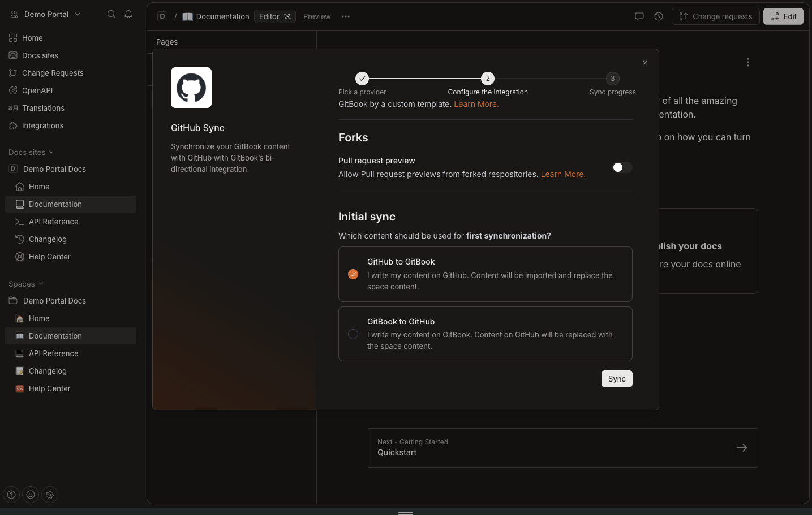812x515 pixels.
Task: Expand the Demo Portal workspace dropdown
Action: click(x=45, y=14)
